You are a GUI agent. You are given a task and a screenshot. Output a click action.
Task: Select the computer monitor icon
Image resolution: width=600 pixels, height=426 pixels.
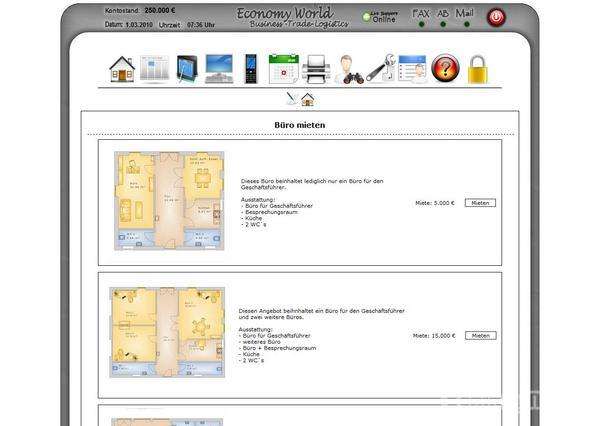[x=219, y=70]
